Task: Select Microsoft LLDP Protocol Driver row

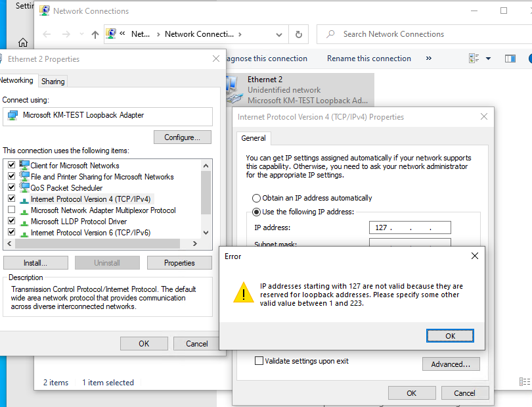Action: click(x=79, y=222)
